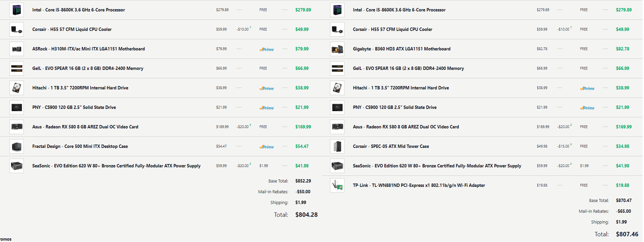Image resolution: width=644 pixels, height=242 pixels.
Task: Open GeIL EVO SPEAR memory link in $807.46 build
Action: click(x=408, y=69)
